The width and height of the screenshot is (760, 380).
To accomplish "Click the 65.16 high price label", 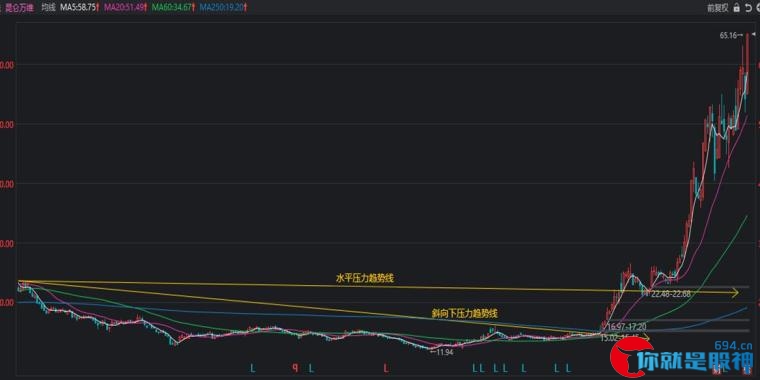I will [728, 35].
